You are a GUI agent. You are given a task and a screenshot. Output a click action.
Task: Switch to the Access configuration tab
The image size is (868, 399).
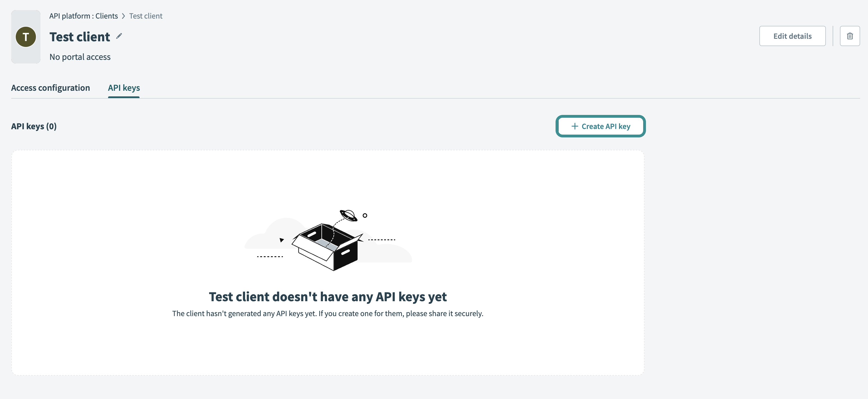pos(51,88)
